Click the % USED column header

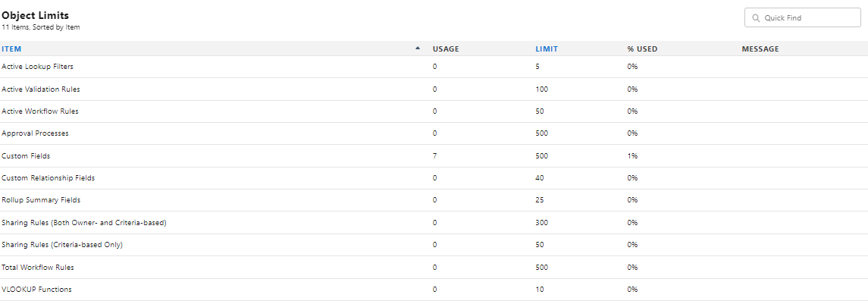pyautogui.click(x=641, y=49)
